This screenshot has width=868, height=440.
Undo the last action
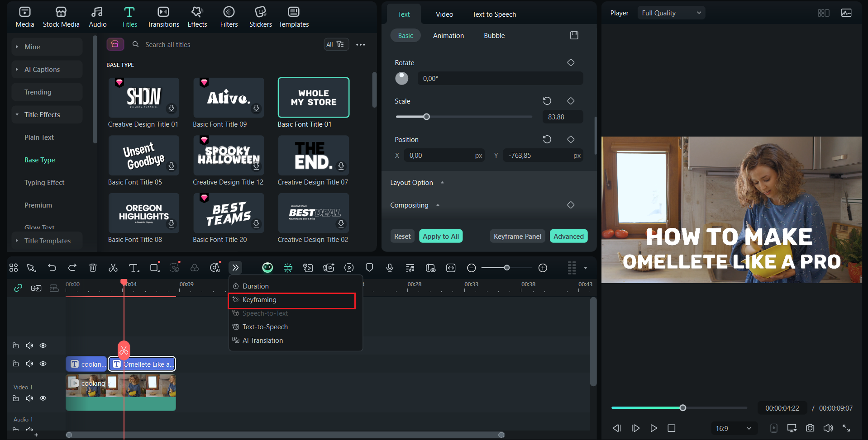click(x=52, y=267)
